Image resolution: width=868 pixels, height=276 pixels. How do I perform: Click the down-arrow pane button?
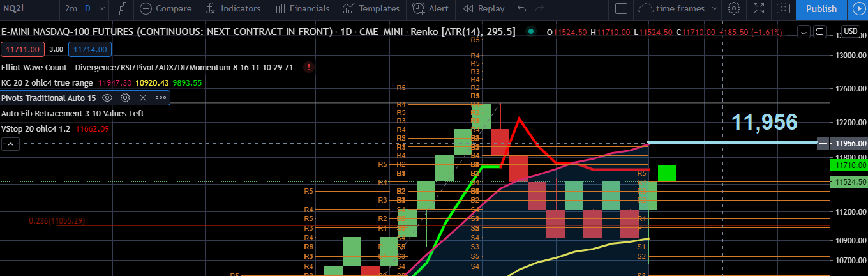(804, 31)
